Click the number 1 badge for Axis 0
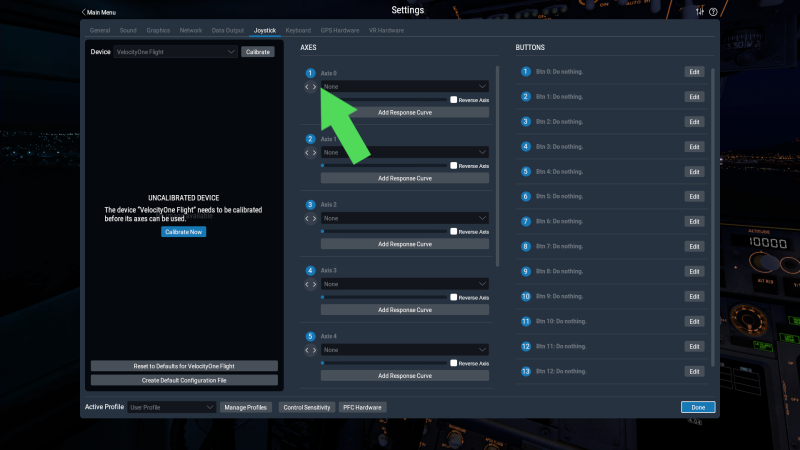This screenshot has width=800, height=450. 310,73
